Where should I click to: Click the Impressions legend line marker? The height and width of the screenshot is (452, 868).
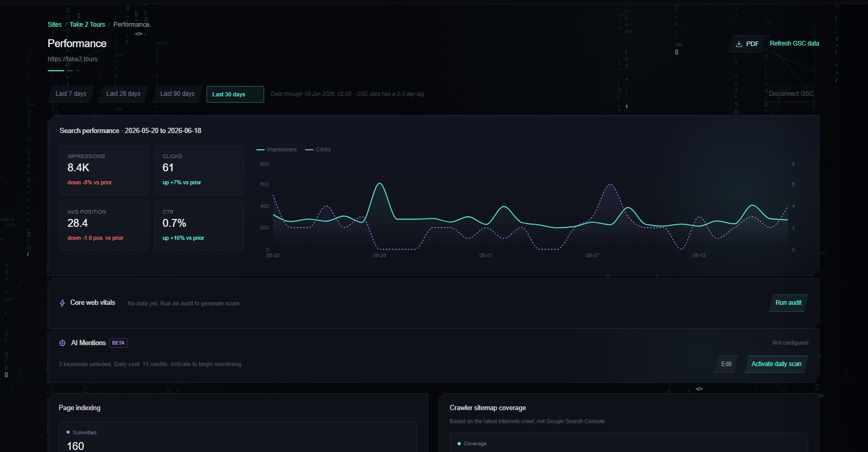[261, 150]
